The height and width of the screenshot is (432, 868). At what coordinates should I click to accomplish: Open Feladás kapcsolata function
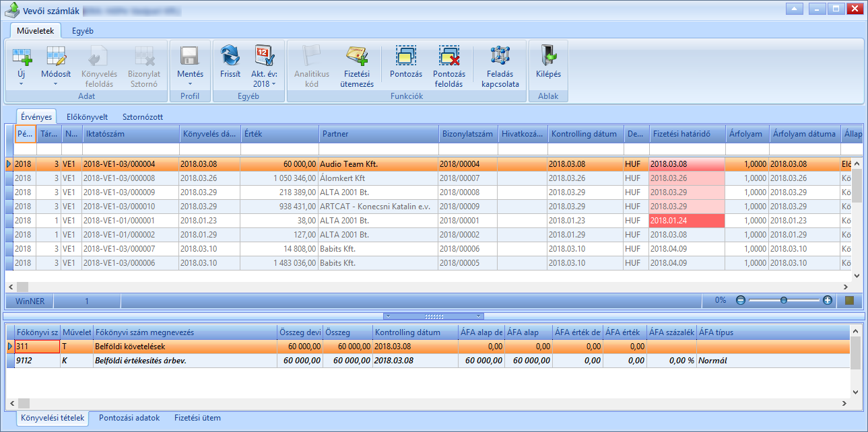tap(500, 55)
